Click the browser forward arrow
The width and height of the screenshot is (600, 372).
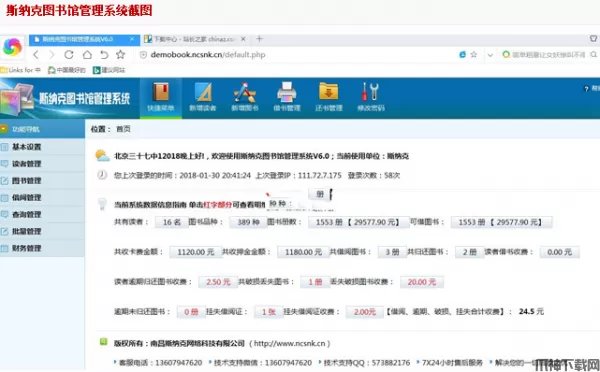point(52,55)
